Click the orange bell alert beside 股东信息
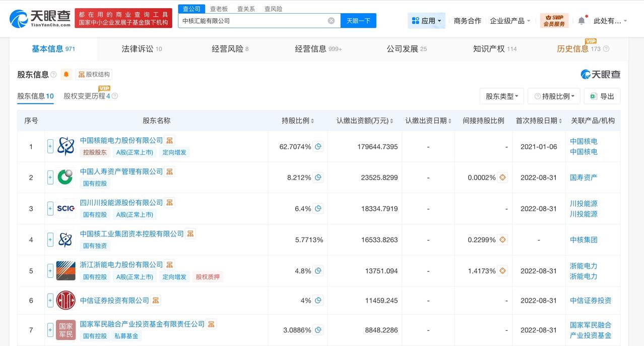 click(66, 75)
